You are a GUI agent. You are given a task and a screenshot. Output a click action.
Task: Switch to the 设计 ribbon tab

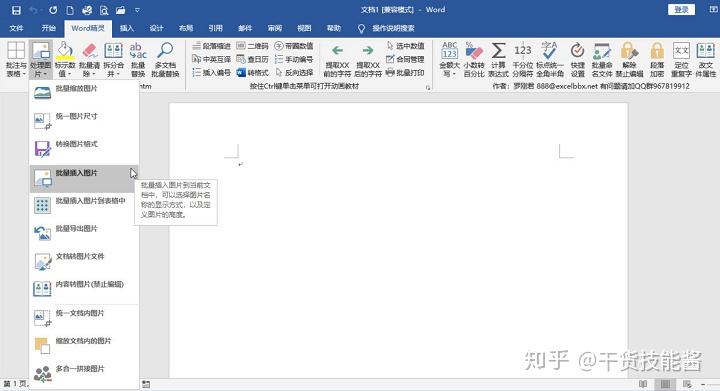point(157,28)
